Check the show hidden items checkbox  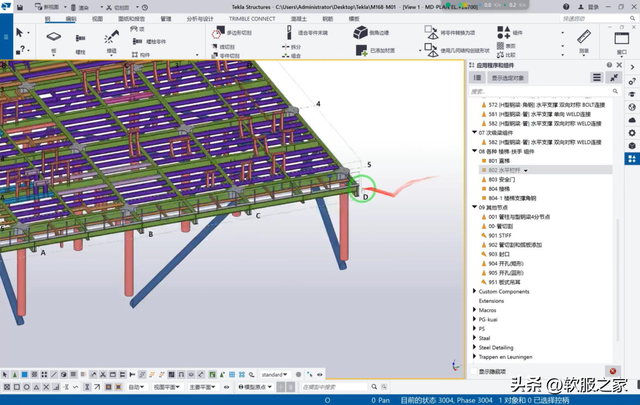(474, 371)
